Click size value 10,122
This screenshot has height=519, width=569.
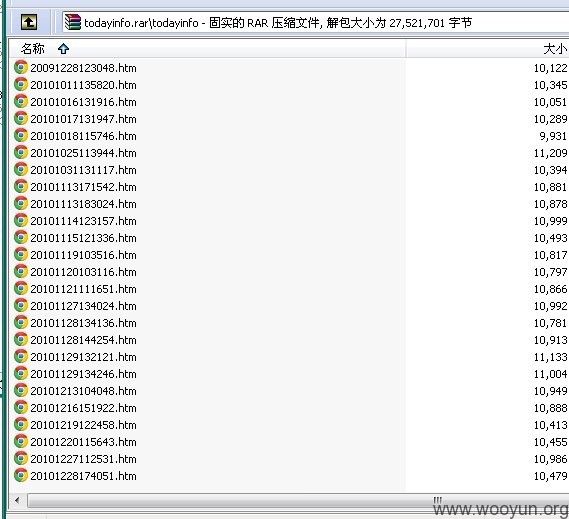[x=550, y=68]
